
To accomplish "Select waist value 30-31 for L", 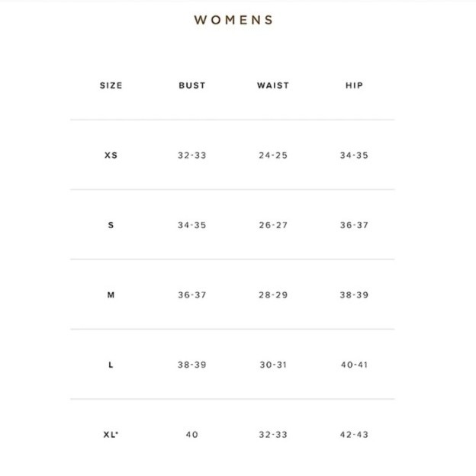I will point(273,365).
